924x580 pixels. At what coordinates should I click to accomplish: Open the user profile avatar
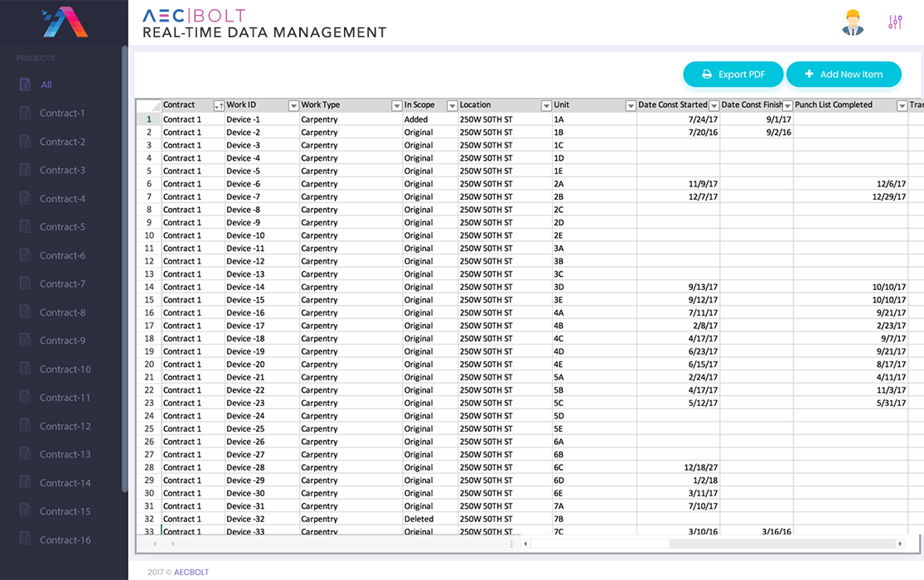coord(853,22)
